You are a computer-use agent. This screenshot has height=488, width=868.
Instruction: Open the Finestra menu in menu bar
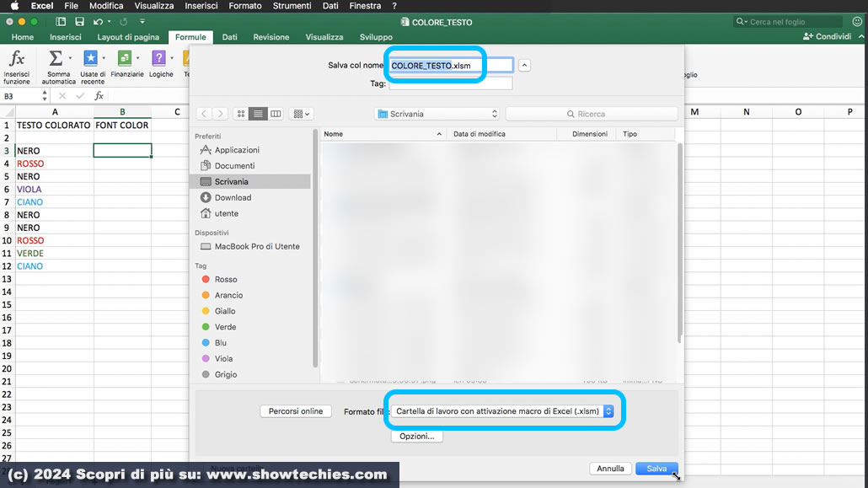tap(365, 6)
